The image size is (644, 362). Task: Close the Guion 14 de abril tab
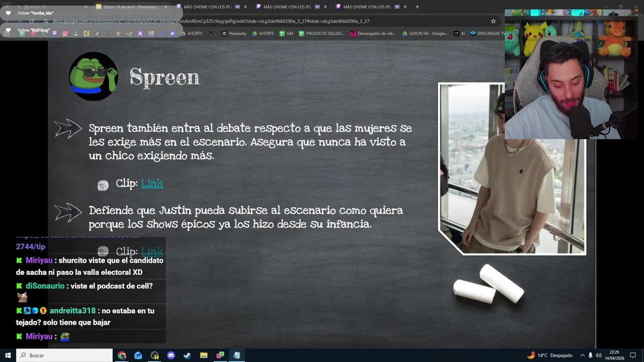click(166, 7)
